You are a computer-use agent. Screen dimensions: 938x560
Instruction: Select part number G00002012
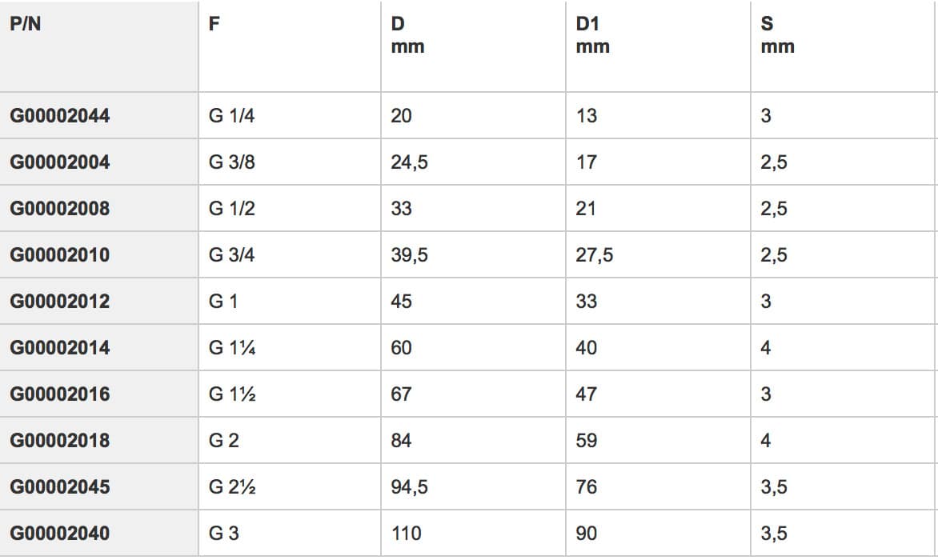pos(60,302)
